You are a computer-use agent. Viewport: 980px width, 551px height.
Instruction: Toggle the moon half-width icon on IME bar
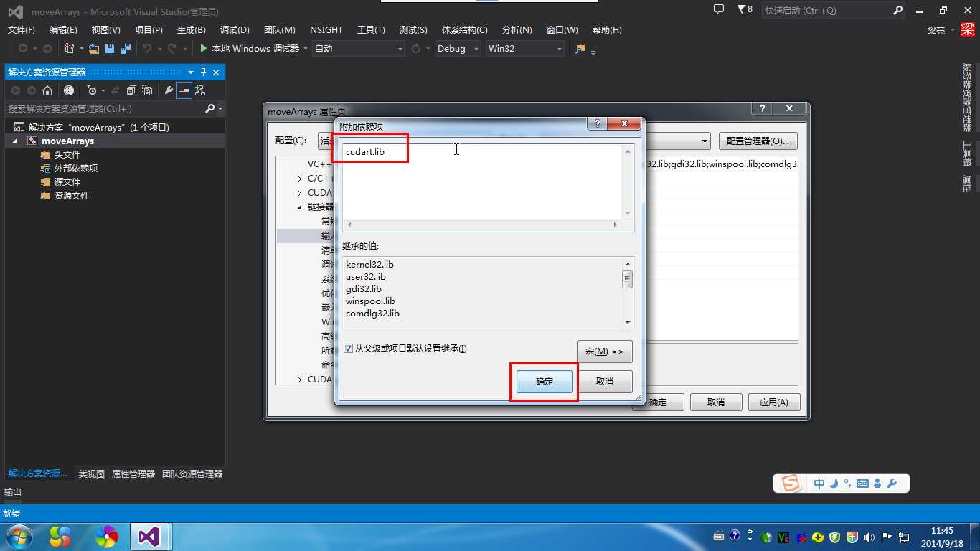(834, 484)
